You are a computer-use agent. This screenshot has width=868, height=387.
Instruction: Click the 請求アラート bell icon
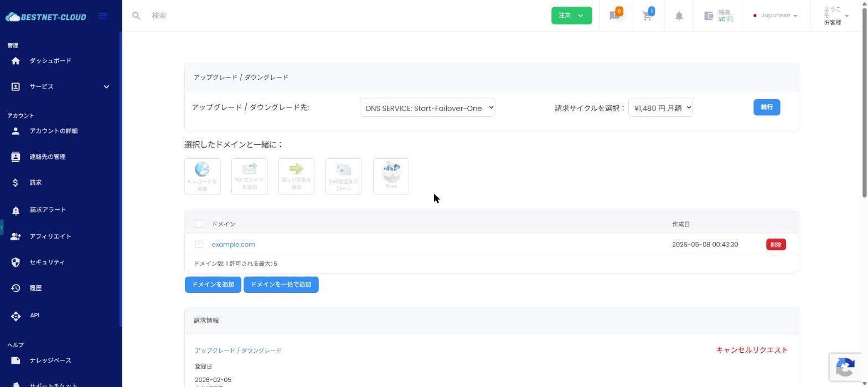click(15, 210)
